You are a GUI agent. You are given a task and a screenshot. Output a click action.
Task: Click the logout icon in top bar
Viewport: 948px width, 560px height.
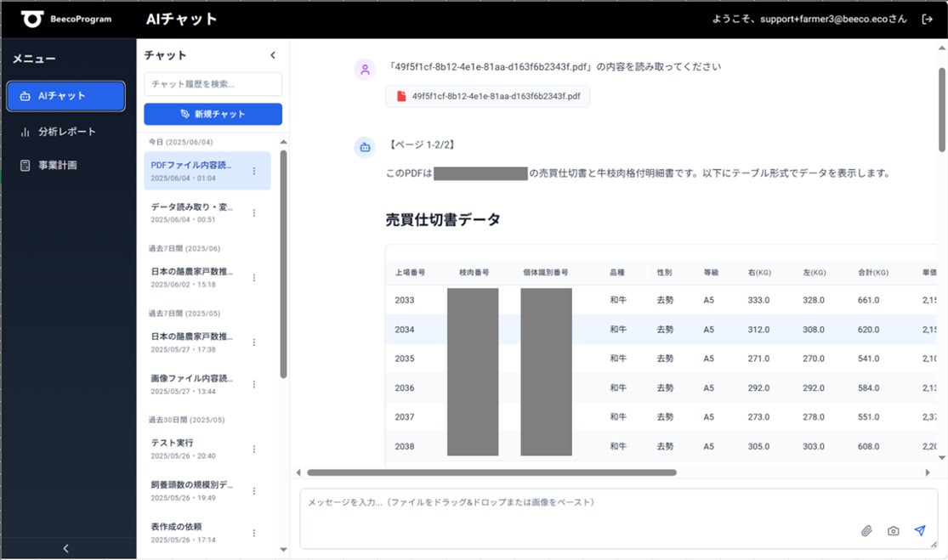(x=927, y=20)
